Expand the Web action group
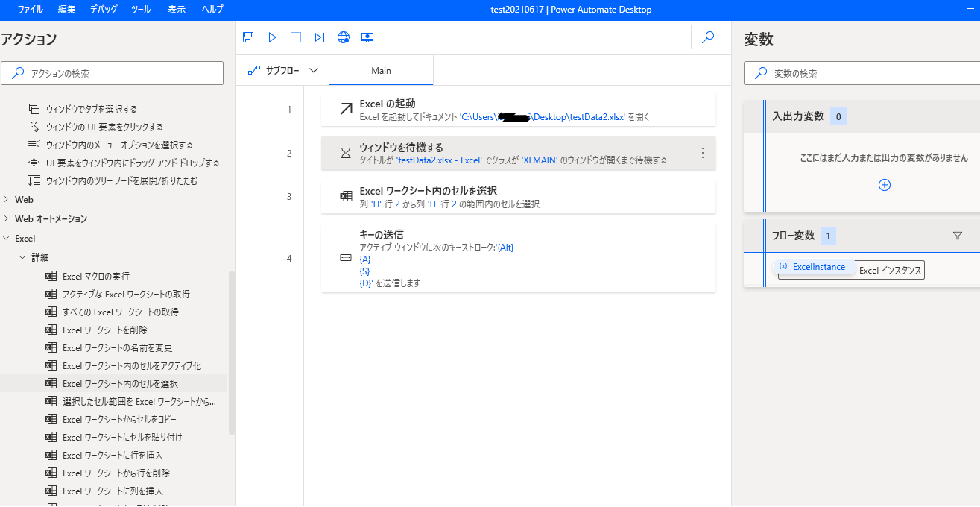 pyautogui.click(x=7, y=200)
